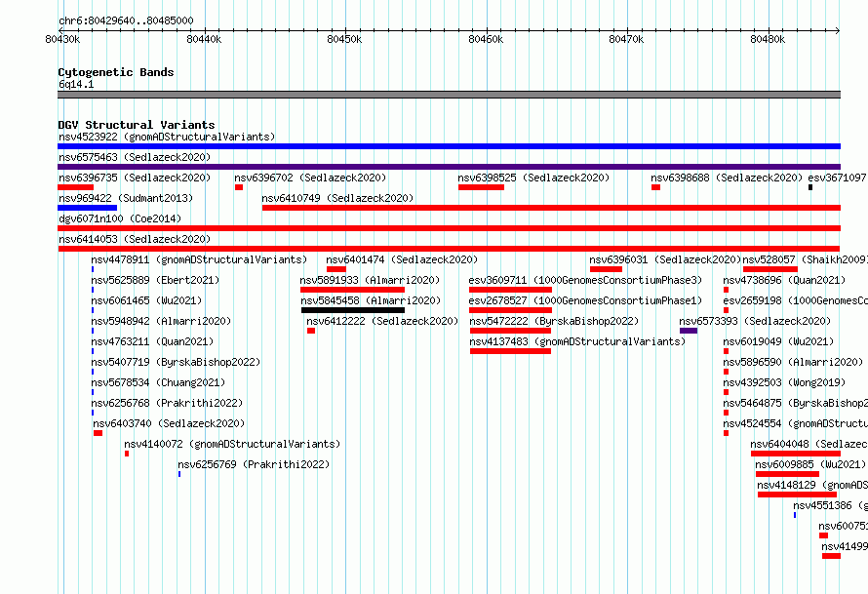Select nsv5948942 Almarri2020 label
Image resolution: width=868 pixels, height=594 pixels.
pyautogui.click(x=161, y=321)
